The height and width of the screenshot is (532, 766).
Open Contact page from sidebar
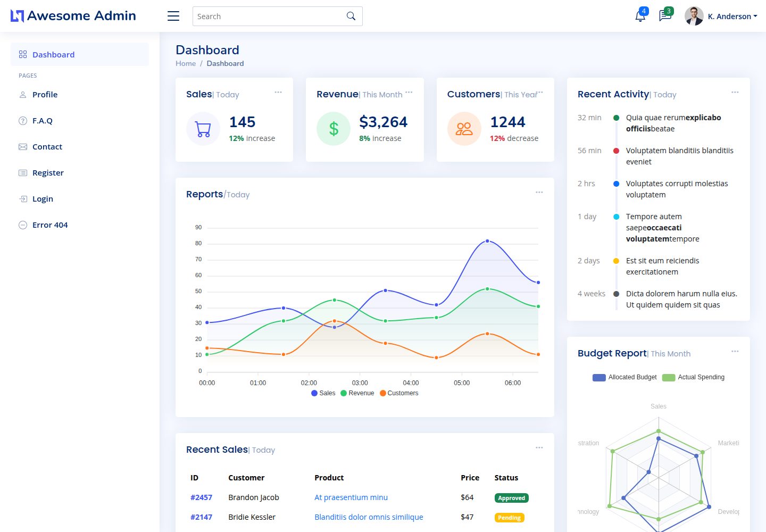point(80,147)
